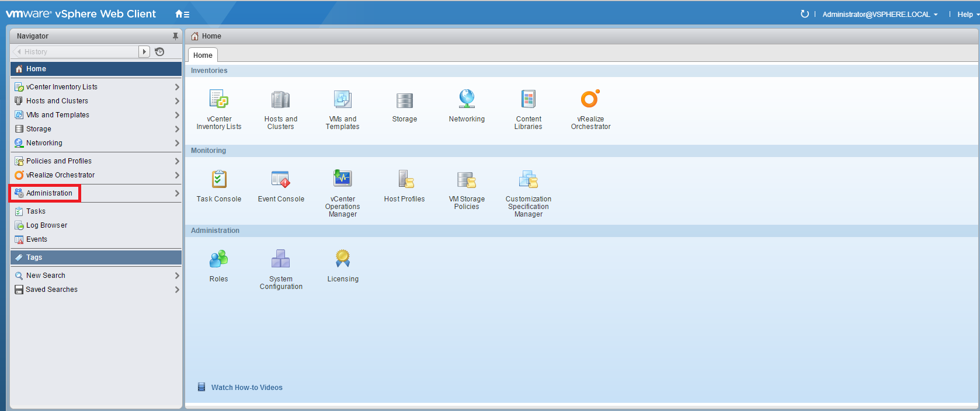Screen dimensions: 980x411
Task: Select the Home tab in main panel
Action: pyautogui.click(x=203, y=55)
